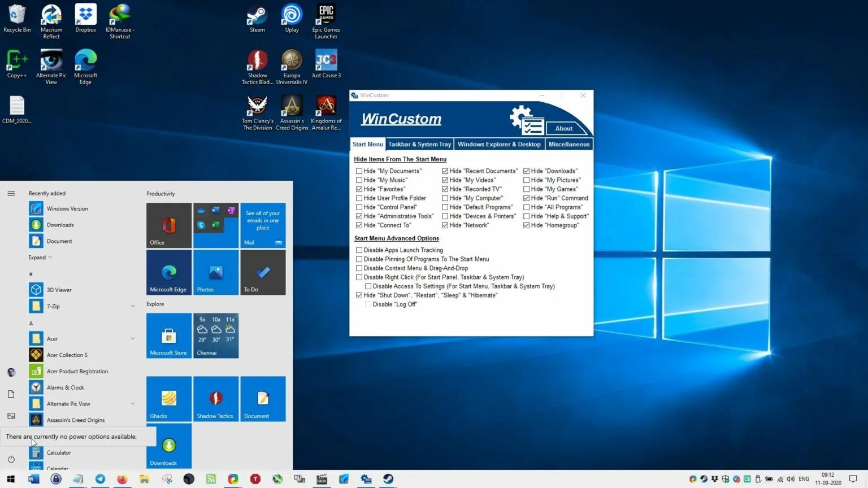Select the Dropbox desktop icon
Screen dimensions: 868x488
pos(85,19)
